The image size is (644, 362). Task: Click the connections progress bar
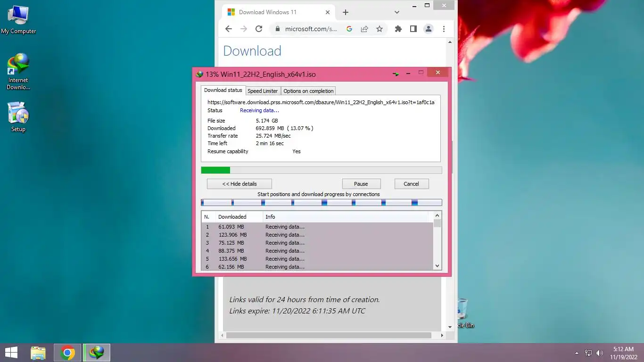coord(322,203)
